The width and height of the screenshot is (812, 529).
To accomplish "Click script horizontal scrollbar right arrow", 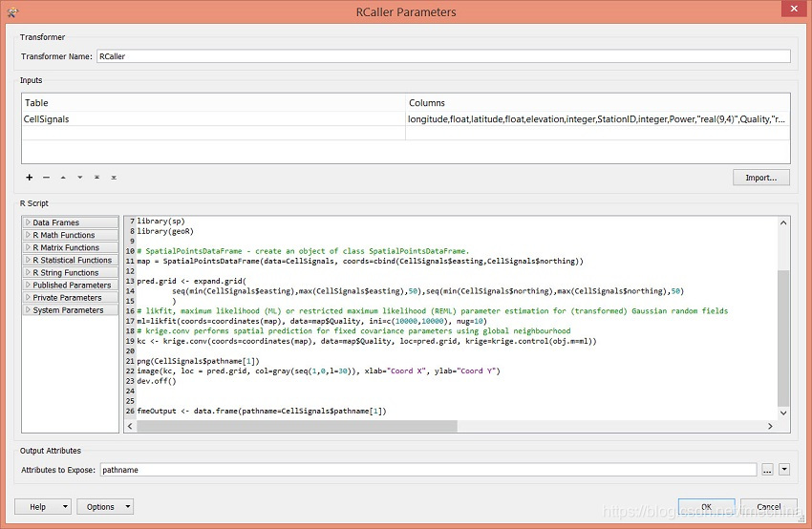I will (x=770, y=426).
